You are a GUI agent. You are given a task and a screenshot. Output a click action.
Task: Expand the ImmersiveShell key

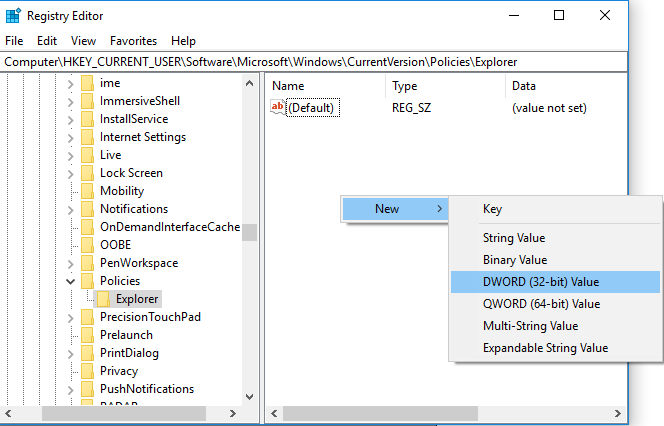pos(70,102)
